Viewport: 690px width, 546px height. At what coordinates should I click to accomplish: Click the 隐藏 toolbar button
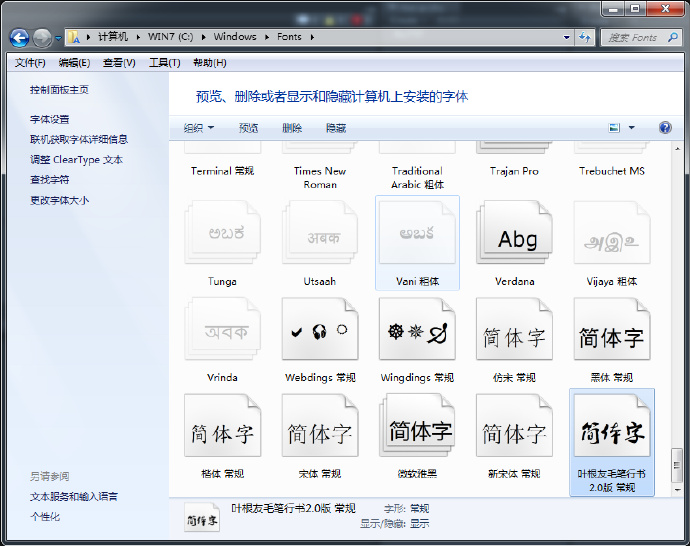336,128
